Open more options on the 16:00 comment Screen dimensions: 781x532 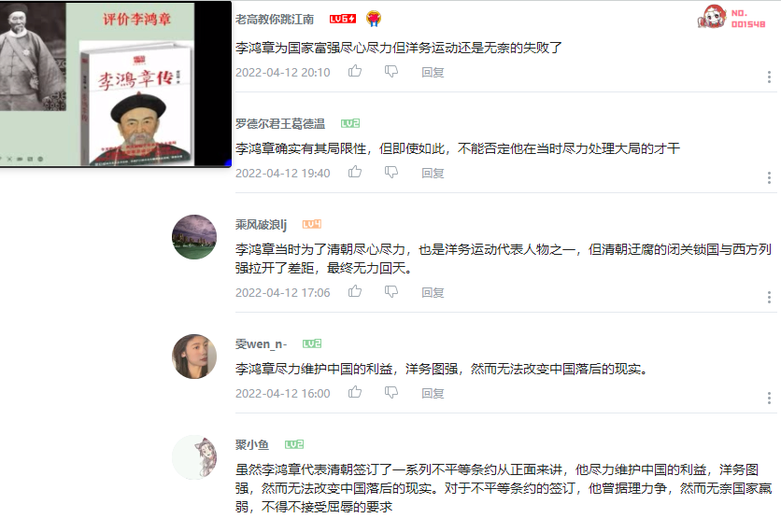pyautogui.click(x=769, y=398)
